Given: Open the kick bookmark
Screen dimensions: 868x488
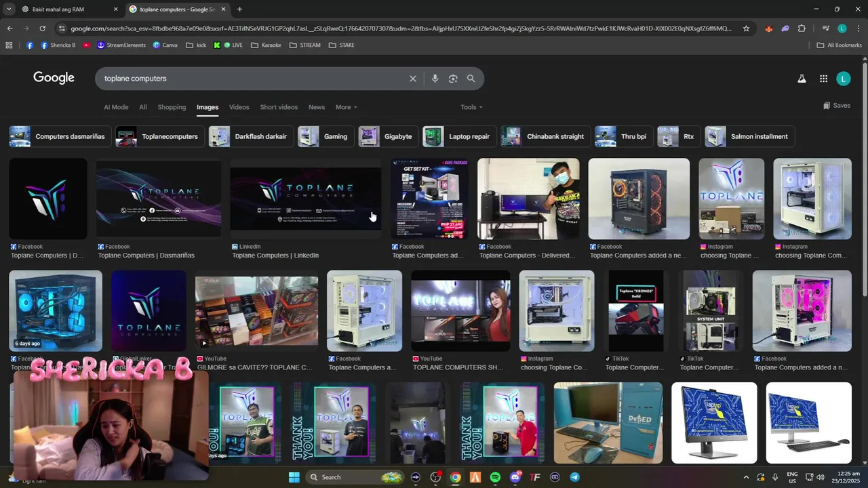Looking at the screenshot, I should [x=196, y=45].
